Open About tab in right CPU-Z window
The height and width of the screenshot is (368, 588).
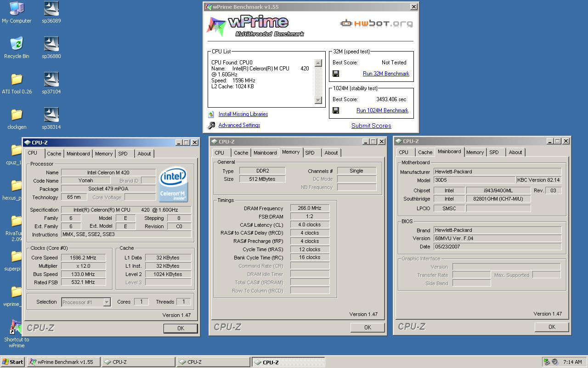point(515,152)
